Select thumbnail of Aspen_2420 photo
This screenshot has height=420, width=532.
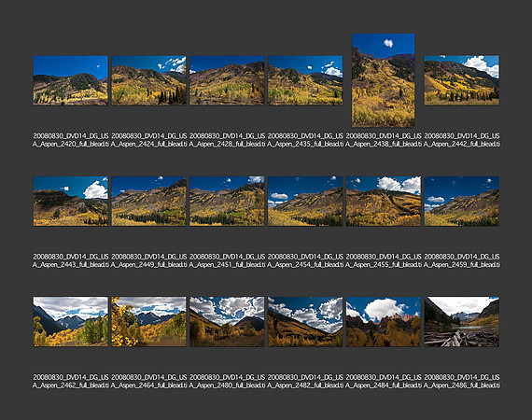(71, 80)
